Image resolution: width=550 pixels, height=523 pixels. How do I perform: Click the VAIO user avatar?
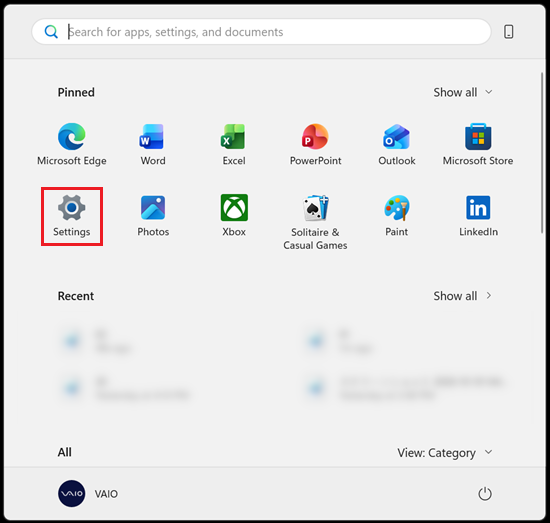coord(72,494)
